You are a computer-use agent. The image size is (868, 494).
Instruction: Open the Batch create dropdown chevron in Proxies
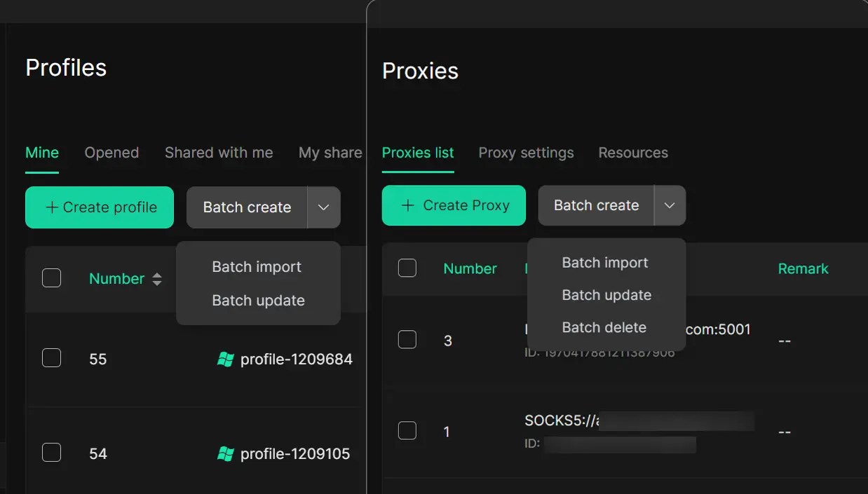coord(670,205)
